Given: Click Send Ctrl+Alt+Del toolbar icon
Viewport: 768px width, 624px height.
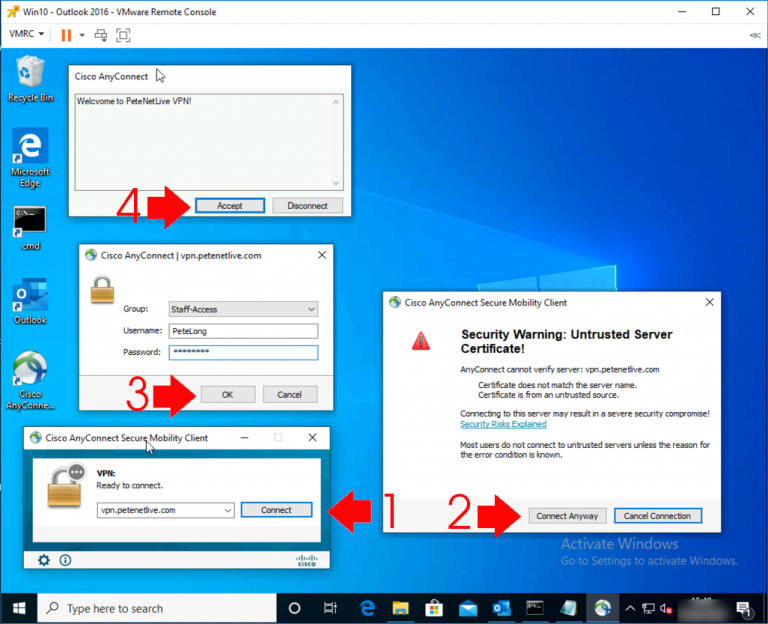Looking at the screenshot, I should pos(101,35).
